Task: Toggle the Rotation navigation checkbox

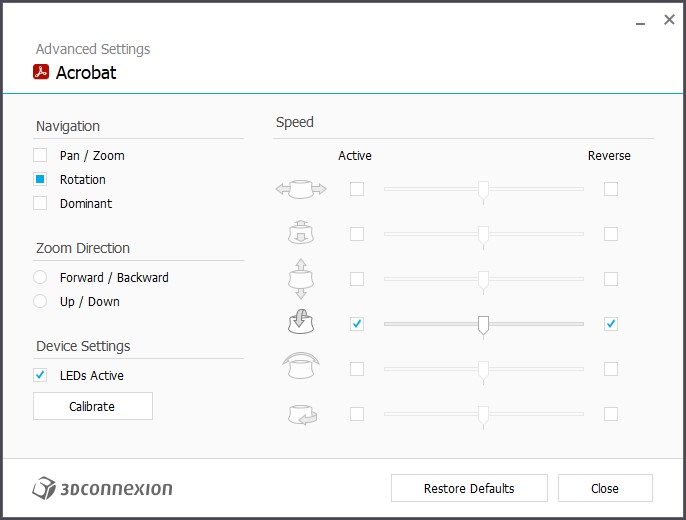Action: (40, 179)
